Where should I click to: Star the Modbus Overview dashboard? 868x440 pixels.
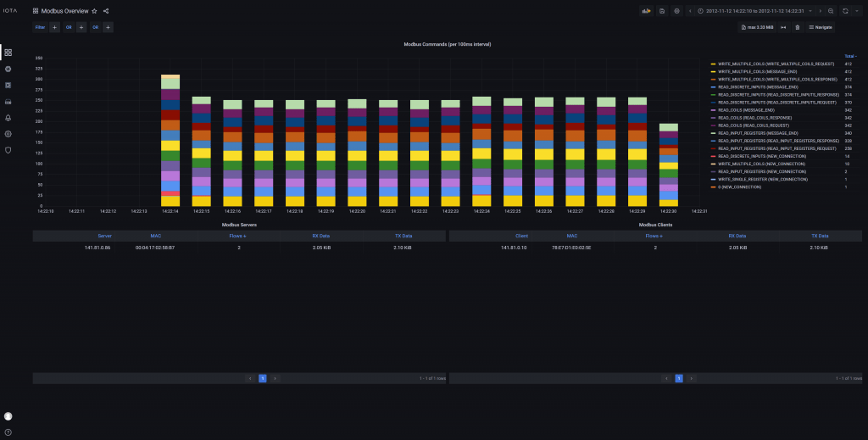point(94,11)
